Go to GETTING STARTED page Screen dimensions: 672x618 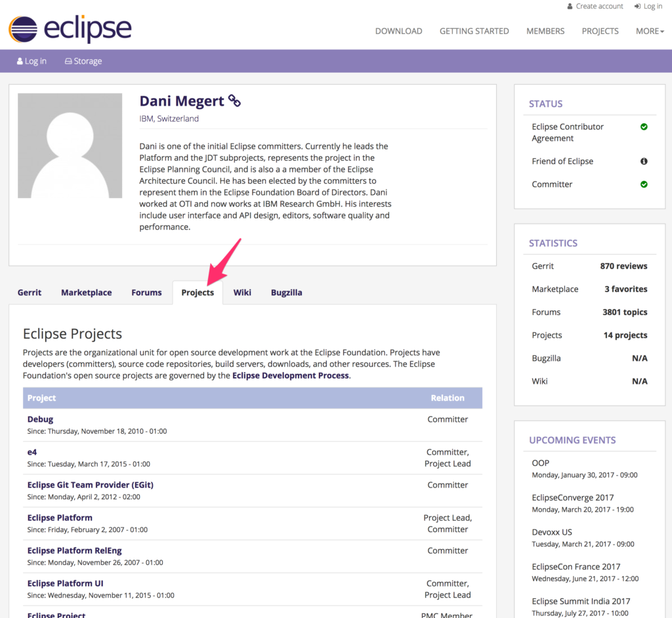[474, 31]
